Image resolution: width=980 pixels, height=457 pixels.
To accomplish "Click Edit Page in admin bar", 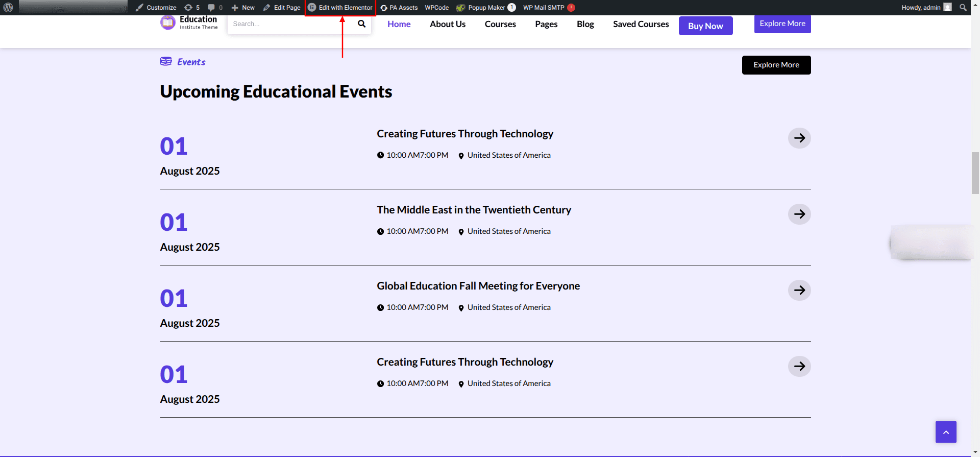I will pyautogui.click(x=282, y=8).
